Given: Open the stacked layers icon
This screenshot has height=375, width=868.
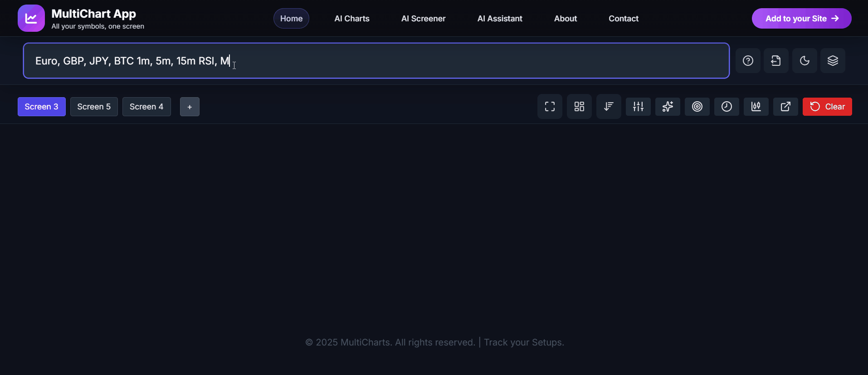Looking at the screenshot, I should (833, 61).
